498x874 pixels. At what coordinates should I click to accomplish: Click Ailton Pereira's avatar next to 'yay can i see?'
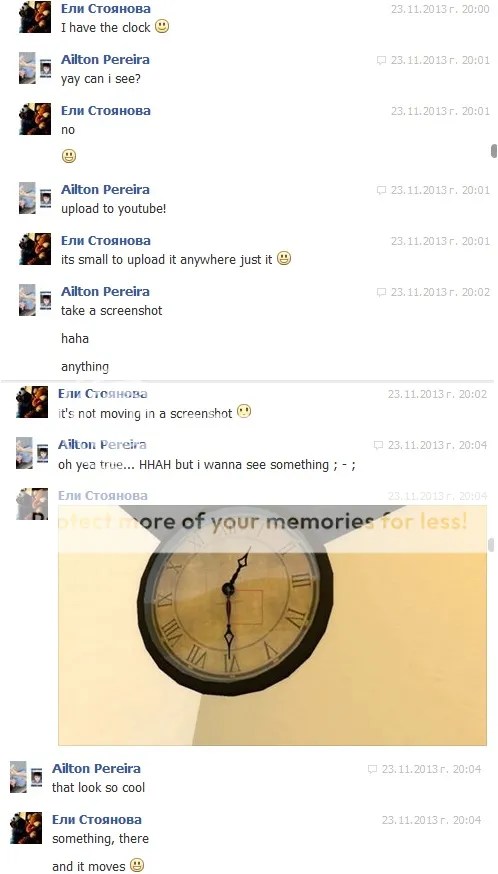[35, 68]
